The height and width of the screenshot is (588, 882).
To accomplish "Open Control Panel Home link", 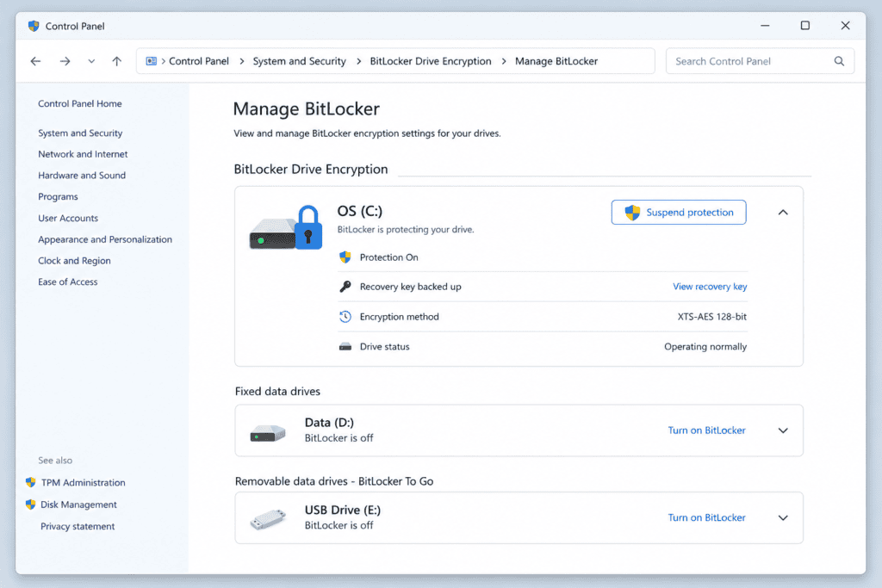I will [80, 103].
